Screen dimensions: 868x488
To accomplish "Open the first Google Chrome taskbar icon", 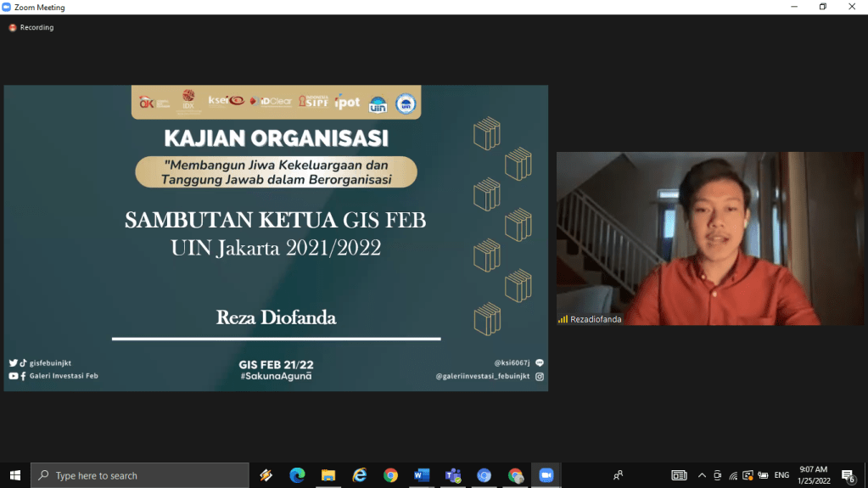I will 390,475.
